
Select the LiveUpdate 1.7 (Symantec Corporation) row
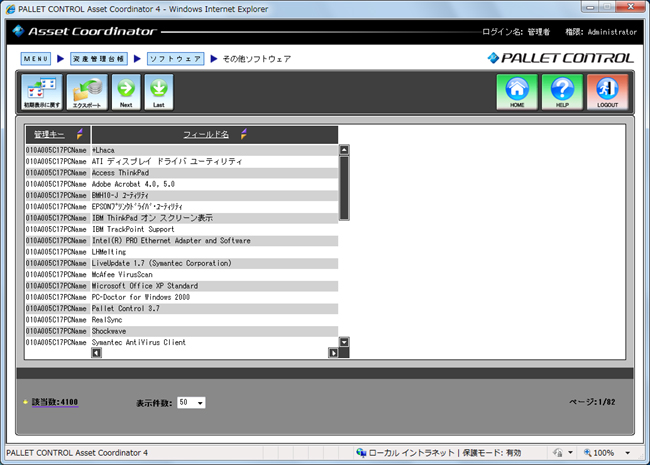[x=182, y=263]
